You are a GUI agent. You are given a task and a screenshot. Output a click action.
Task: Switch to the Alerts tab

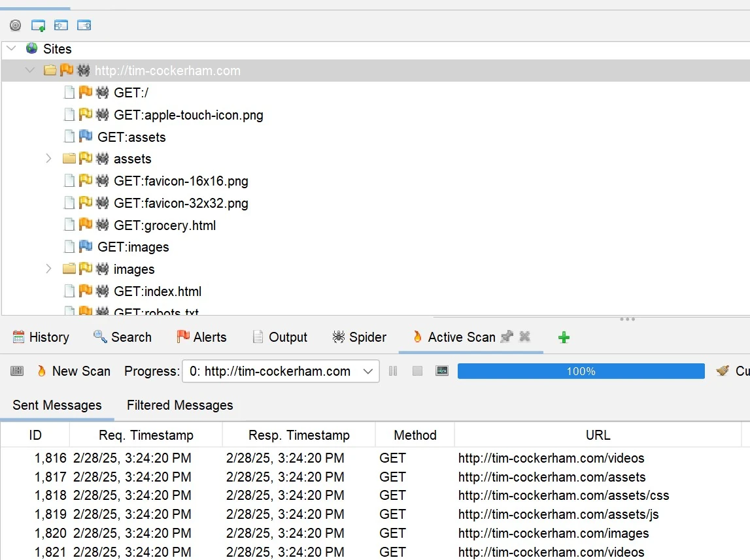pos(201,337)
